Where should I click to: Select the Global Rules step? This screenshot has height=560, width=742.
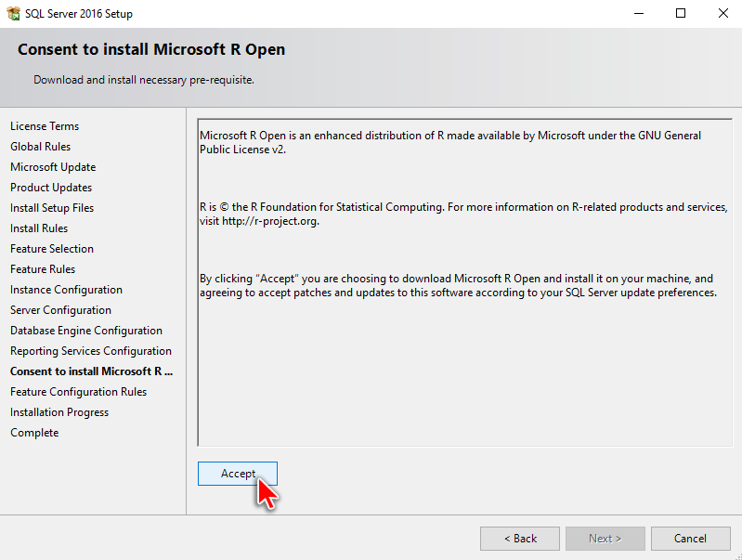(40, 147)
